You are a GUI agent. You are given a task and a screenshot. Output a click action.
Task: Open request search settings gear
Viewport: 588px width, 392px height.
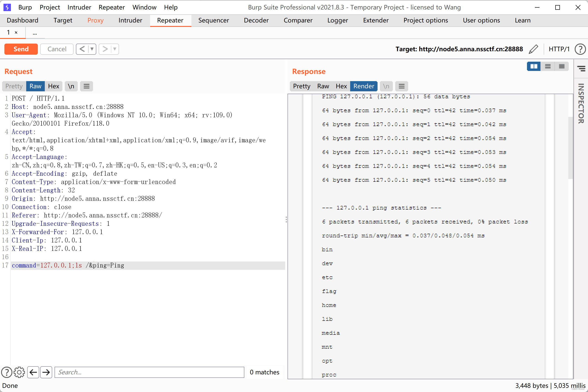19,372
